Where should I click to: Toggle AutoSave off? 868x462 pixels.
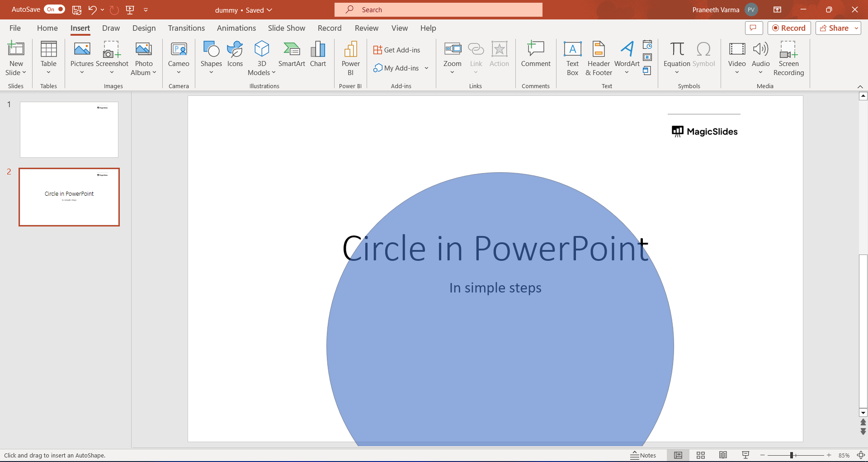coord(55,9)
